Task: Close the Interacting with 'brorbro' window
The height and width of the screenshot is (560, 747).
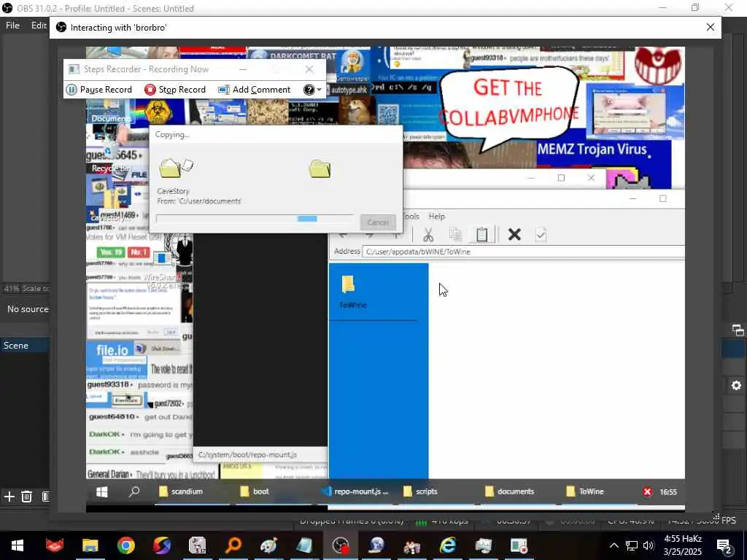Action: tap(711, 28)
